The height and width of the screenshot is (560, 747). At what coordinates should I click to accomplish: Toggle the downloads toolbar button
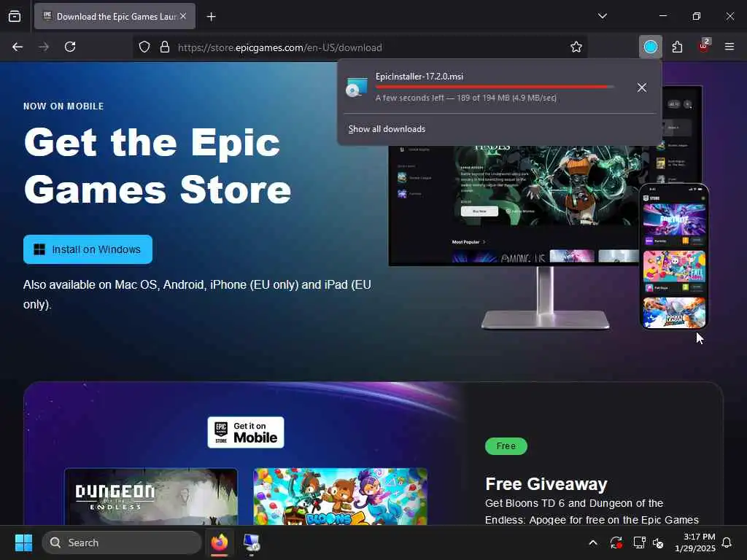pos(650,47)
